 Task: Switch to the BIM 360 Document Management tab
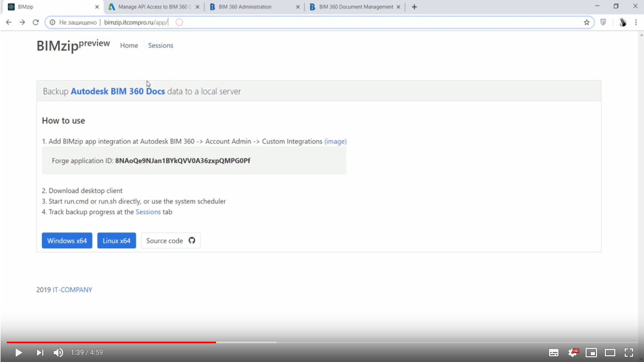(x=349, y=7)
